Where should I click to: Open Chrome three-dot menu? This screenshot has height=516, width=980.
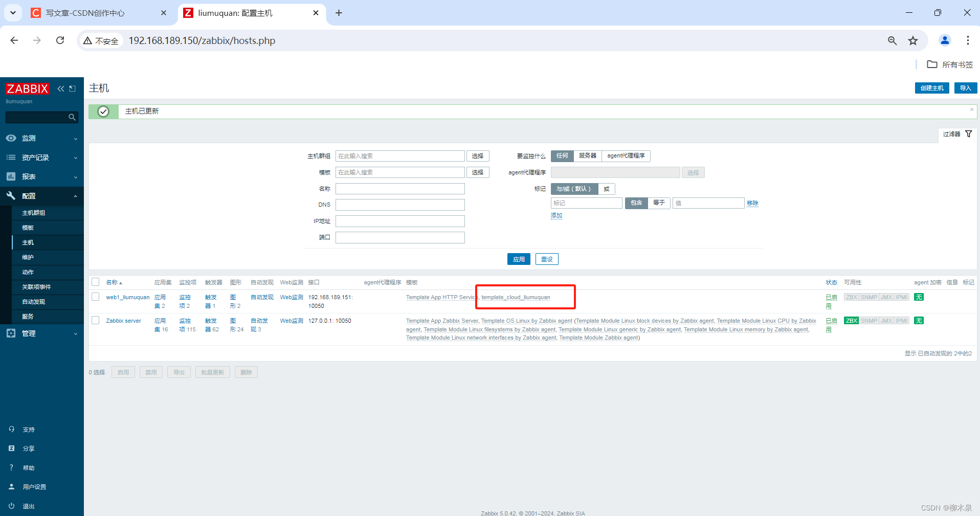968,40
